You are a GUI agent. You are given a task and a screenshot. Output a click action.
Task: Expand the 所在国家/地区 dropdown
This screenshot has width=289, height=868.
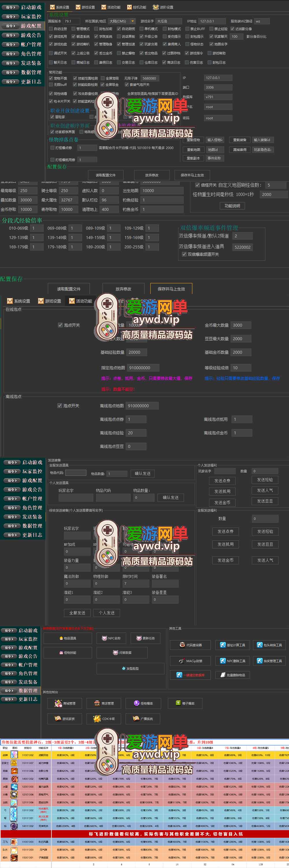133,21
